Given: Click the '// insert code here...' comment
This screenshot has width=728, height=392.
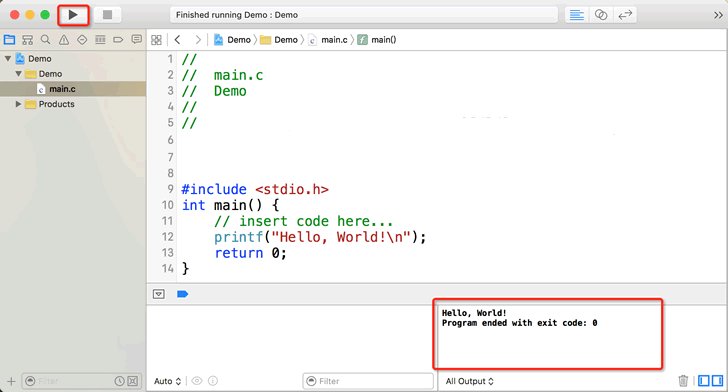Looking at the screenshot, I should (304, 221).
